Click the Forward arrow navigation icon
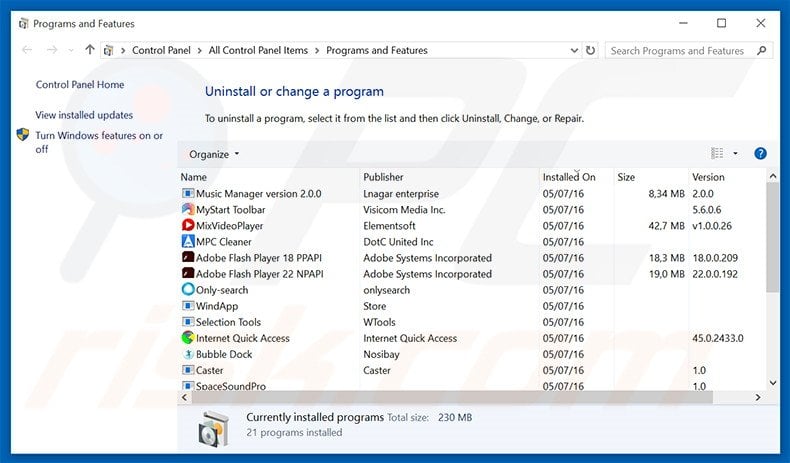 [52, 50]
